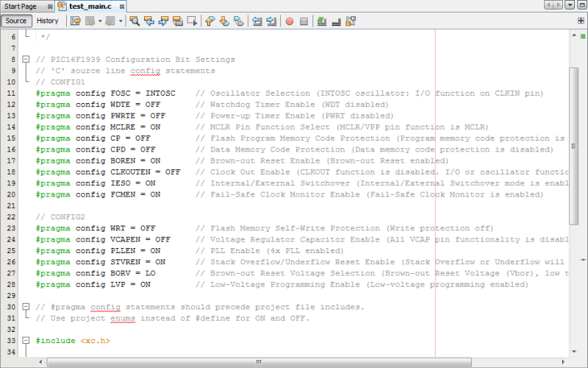Click the vertical scrollbar thumb
Viewport: 588px width, 368px height.
tap(574, 146)
